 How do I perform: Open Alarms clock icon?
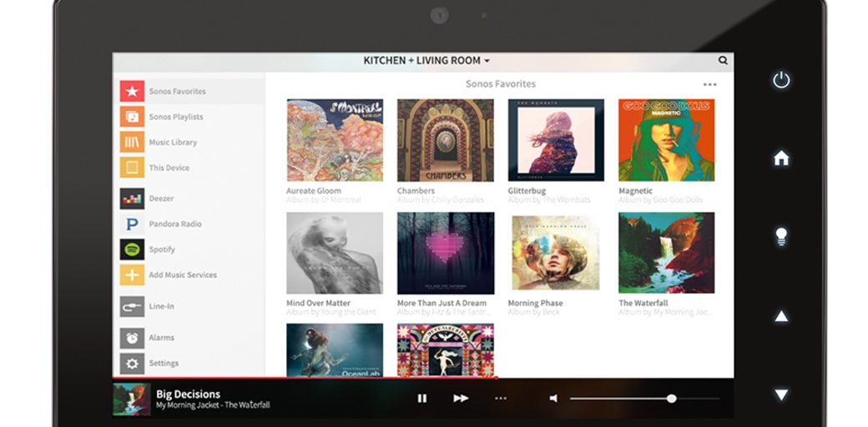click(x=133, y=338)
